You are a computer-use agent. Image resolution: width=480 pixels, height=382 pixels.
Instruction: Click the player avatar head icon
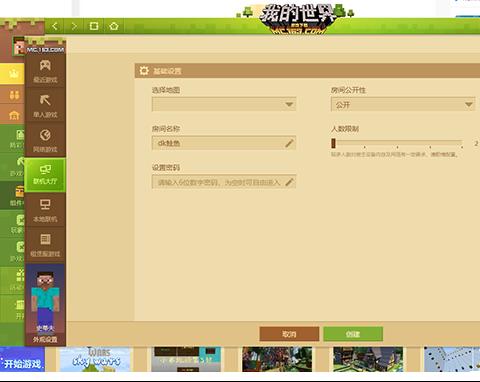point(19,47)
